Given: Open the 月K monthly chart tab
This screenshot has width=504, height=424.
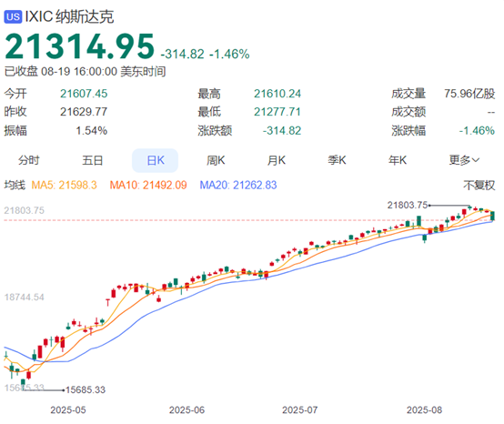Looking at the screenshot, I should 277,160.
